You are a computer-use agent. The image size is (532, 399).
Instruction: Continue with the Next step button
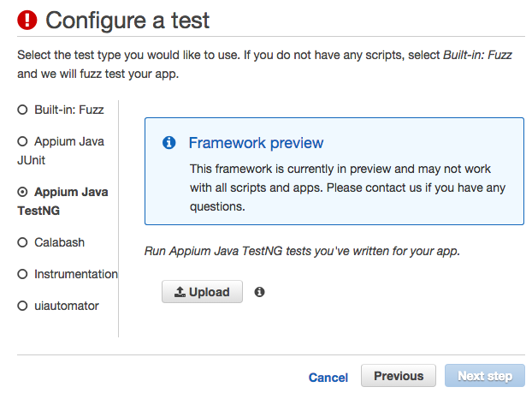(x=485, y=376)
